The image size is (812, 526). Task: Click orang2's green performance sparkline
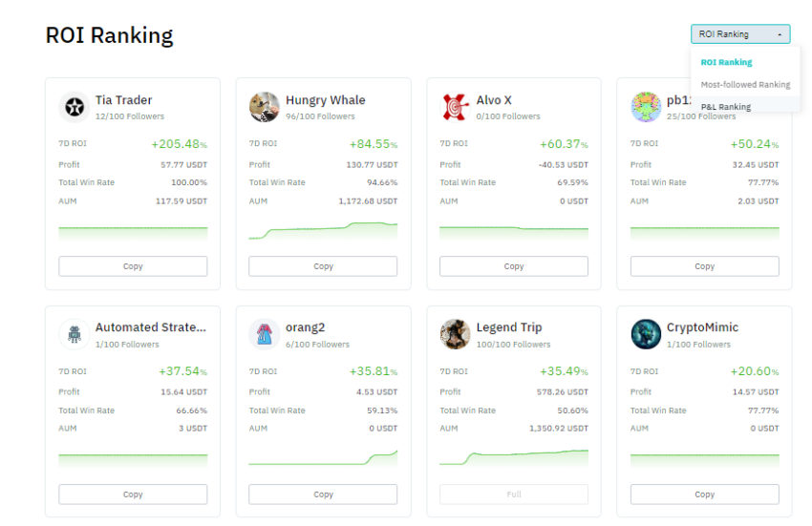click(x=323, y=458)
